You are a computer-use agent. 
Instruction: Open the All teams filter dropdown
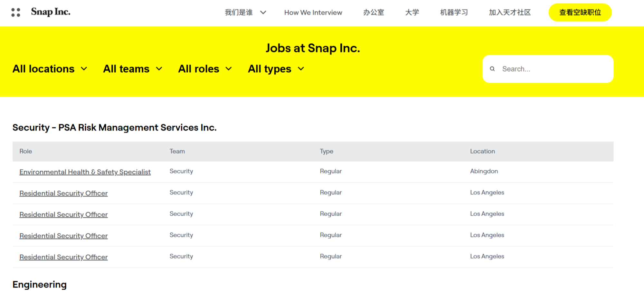[132, 69]
